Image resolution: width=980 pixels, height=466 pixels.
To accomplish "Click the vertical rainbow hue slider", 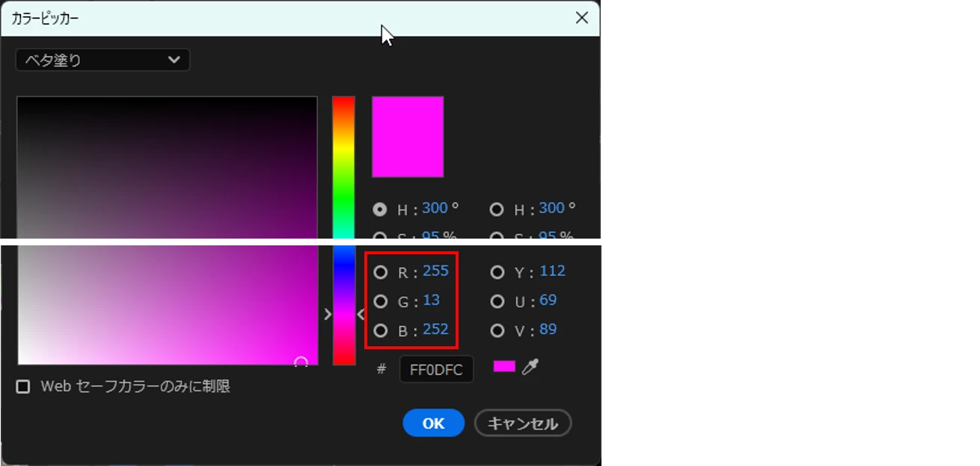I will tap(343, 230).
